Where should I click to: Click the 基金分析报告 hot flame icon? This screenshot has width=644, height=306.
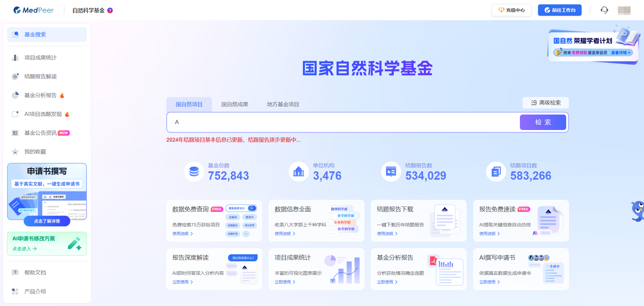[62, 95]
